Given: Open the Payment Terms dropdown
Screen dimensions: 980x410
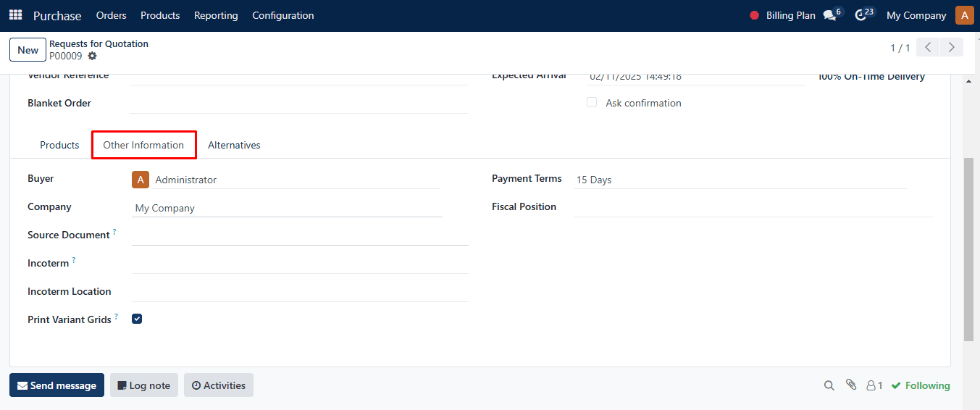Looking at the screenshot, I should click(740, 180).
